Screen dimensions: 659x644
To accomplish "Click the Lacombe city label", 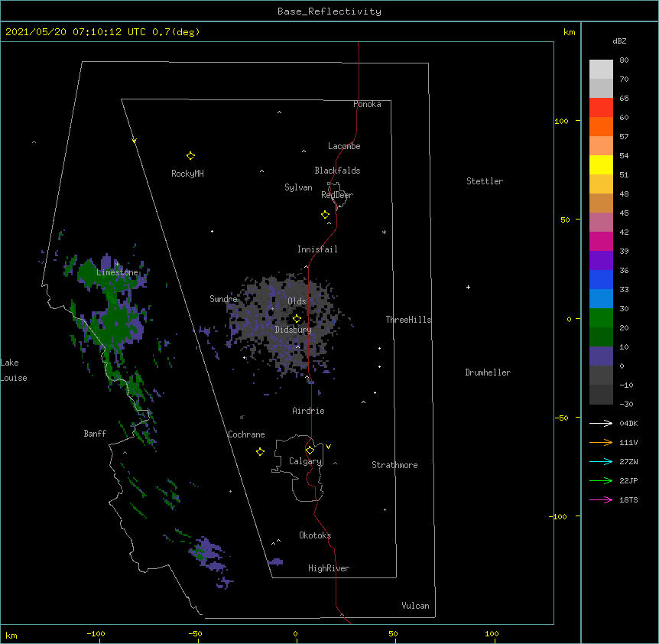I will (344, 146).
